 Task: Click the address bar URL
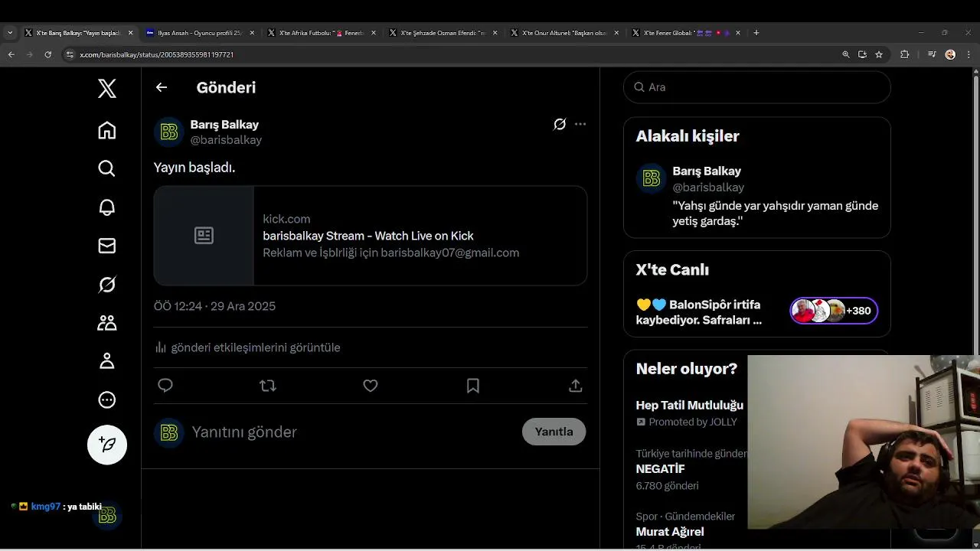(157, 55)
